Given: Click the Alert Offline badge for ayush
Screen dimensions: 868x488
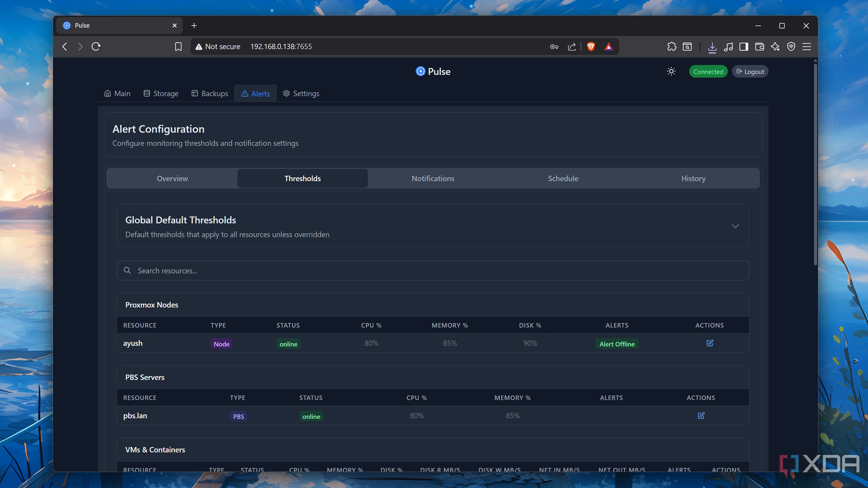Looking at the screenshot, I should [617, 343].
